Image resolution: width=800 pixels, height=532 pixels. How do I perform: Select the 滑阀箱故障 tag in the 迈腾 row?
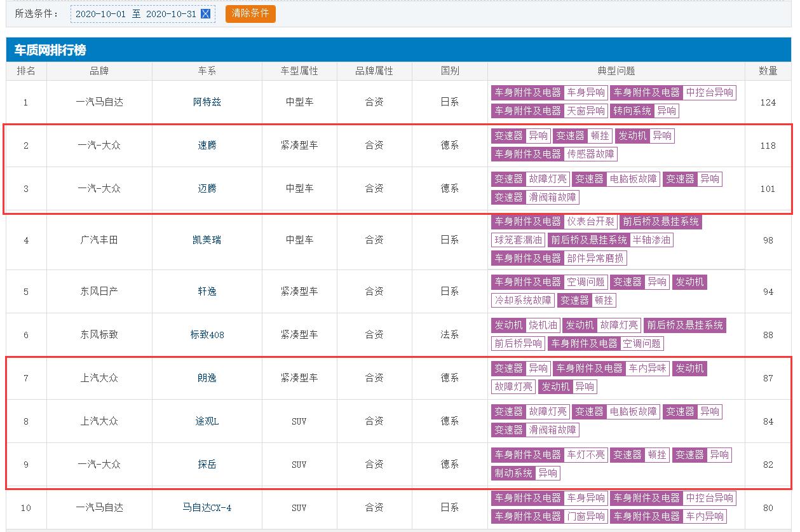coord(535,197)
